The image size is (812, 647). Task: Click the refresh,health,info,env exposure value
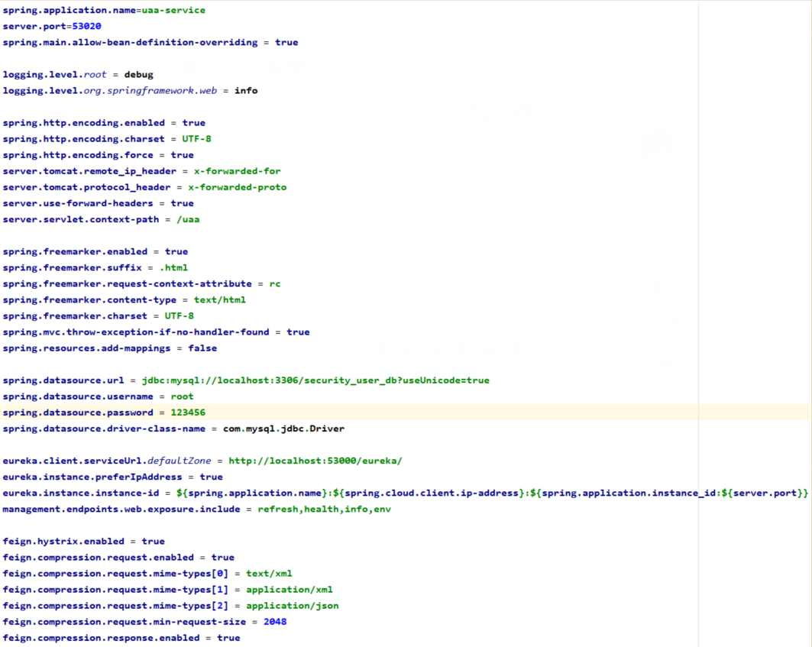pos(324,509)
